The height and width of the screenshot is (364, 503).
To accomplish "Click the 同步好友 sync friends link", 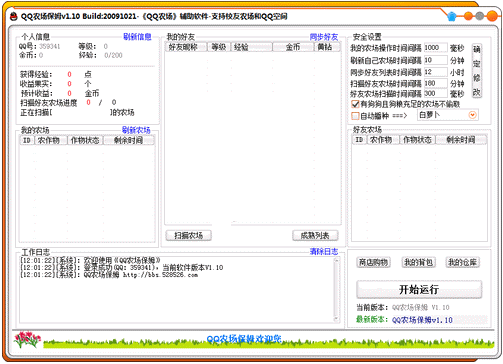I will [x=324, y=37].
